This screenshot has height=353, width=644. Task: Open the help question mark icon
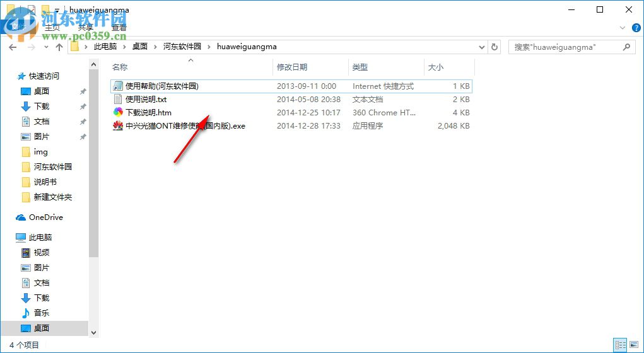coord(636,28)
